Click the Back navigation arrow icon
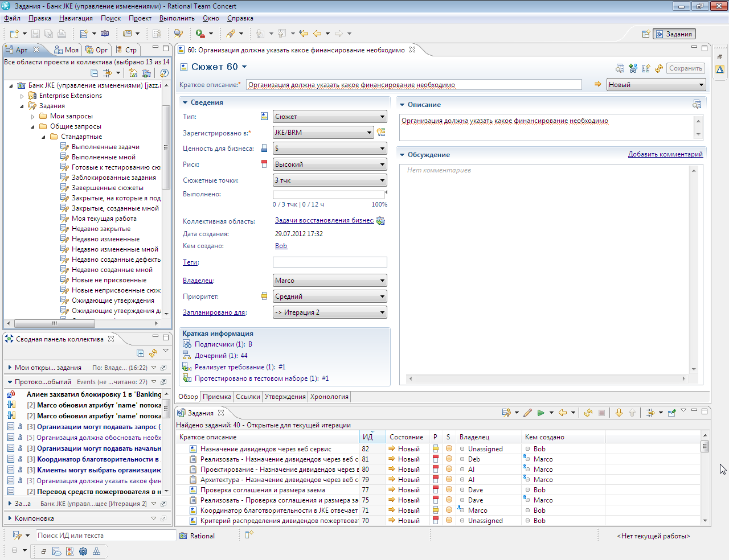Image resolution: width=729 pixels, height=560 pixels. point(317,34)
